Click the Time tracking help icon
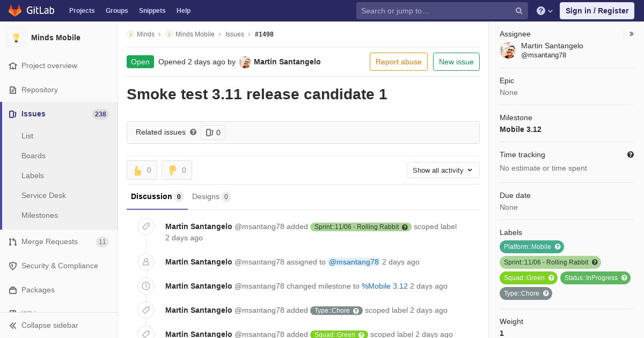The width and height of the screenshot is (644, 338). pos(631,155)
